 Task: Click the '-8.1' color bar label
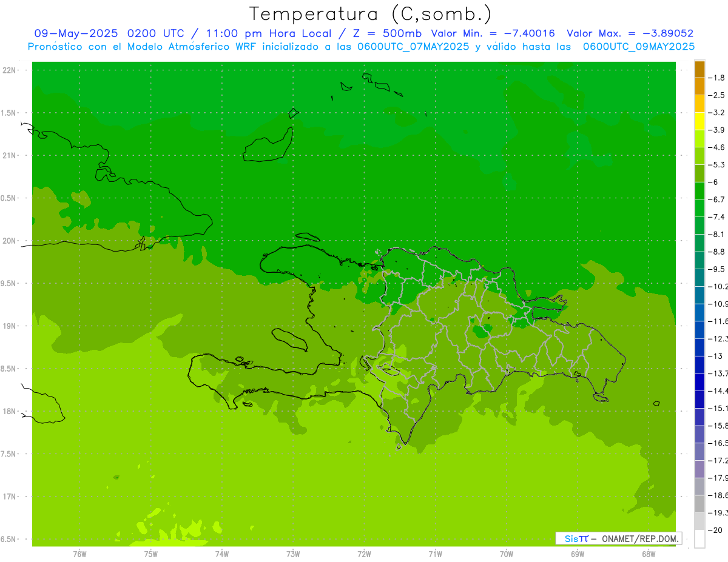pos(716,234)
